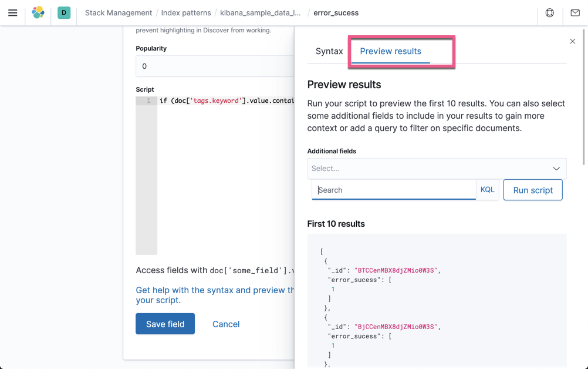Open the main navigation hamburger menu

[x=13, y=12]
